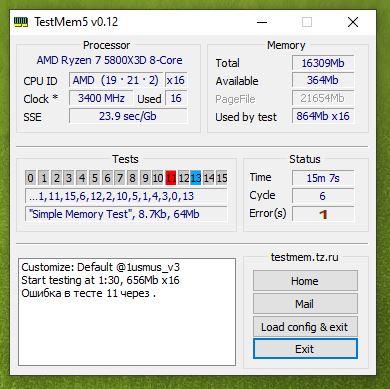Image resolution: width=390 pixels, height=389 pixels.
Task: Open the Mail button
Action: (305, 304)
